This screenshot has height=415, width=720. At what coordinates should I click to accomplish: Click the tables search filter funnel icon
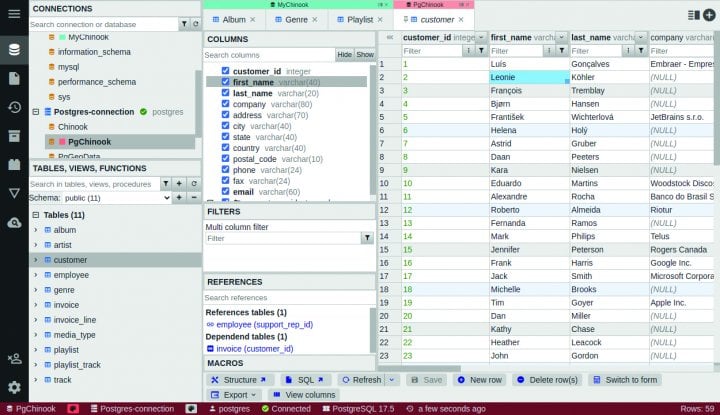click(165, 184)
